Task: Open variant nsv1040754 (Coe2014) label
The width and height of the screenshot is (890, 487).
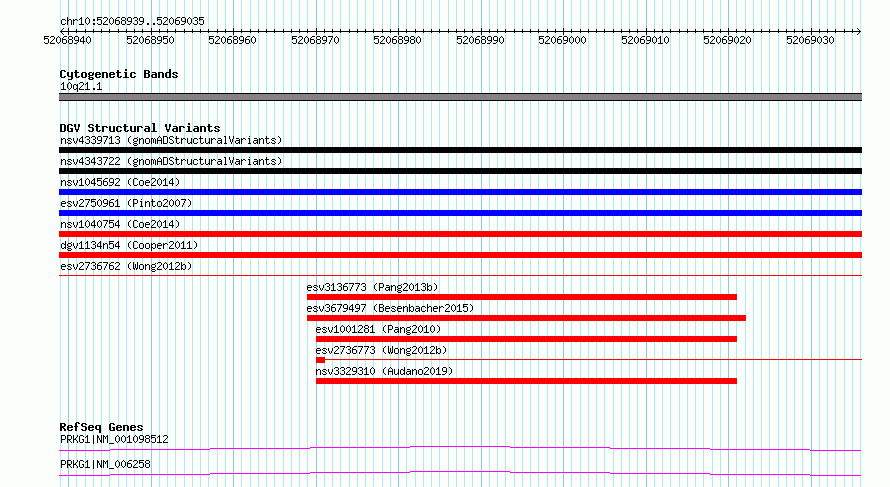Action: coord(120,224)
